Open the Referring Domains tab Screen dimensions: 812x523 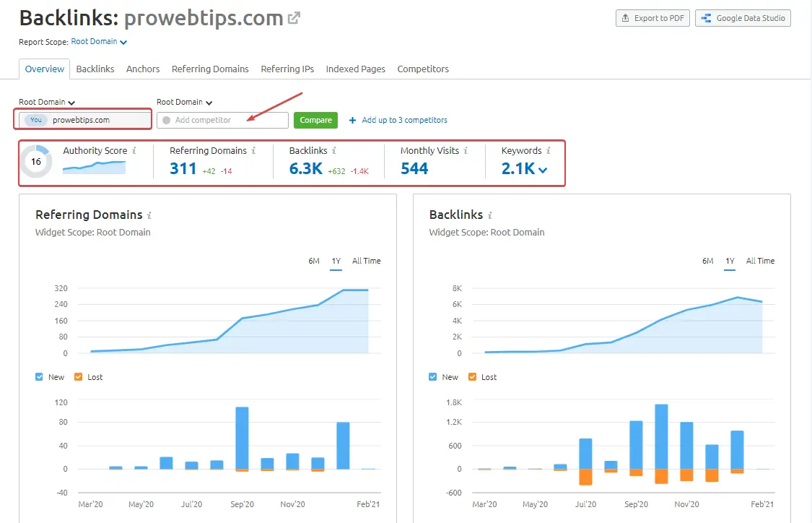210,69
